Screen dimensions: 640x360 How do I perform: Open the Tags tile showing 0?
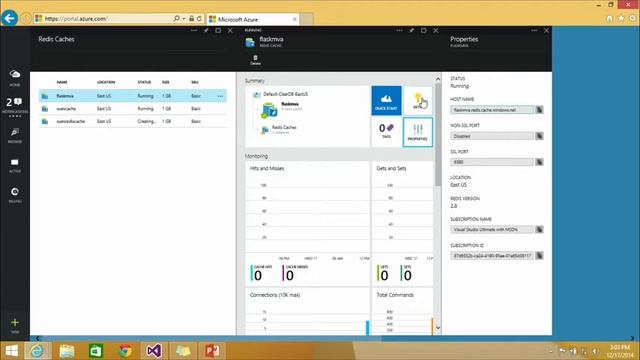(386, 132)
